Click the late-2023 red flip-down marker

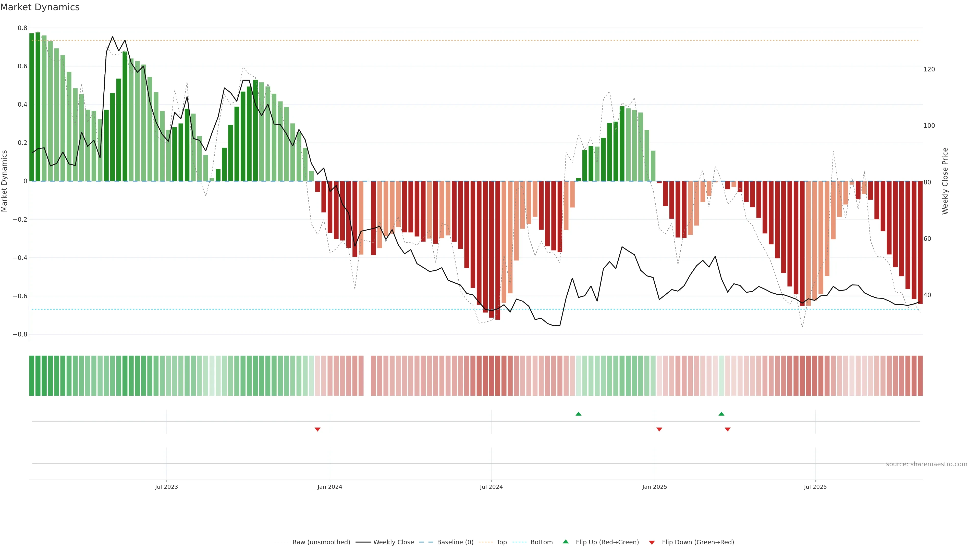tap(318, 429)
